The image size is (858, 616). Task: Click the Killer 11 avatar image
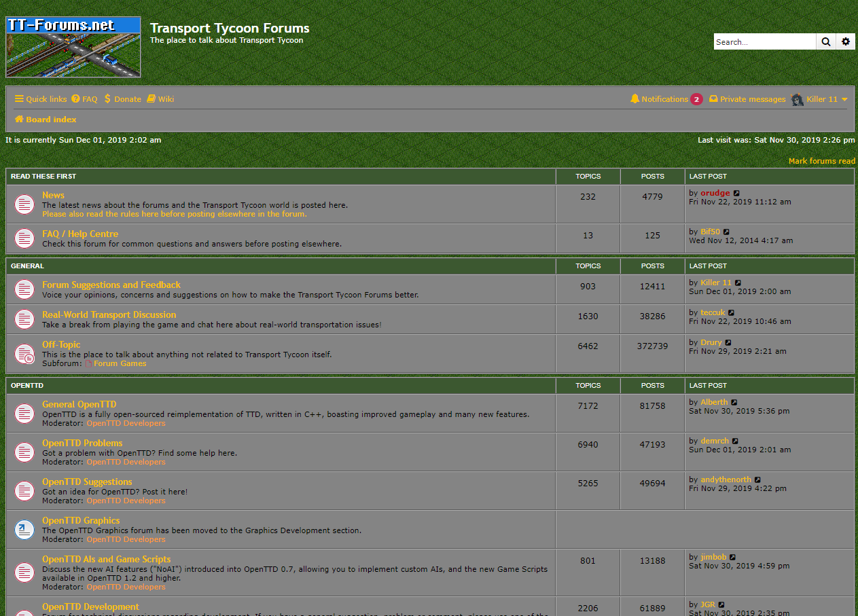click(798, 99)
